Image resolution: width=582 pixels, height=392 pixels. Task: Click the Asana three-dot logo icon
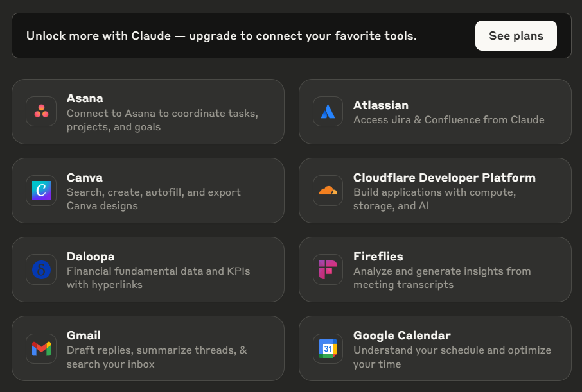click(x=41, y=111)
